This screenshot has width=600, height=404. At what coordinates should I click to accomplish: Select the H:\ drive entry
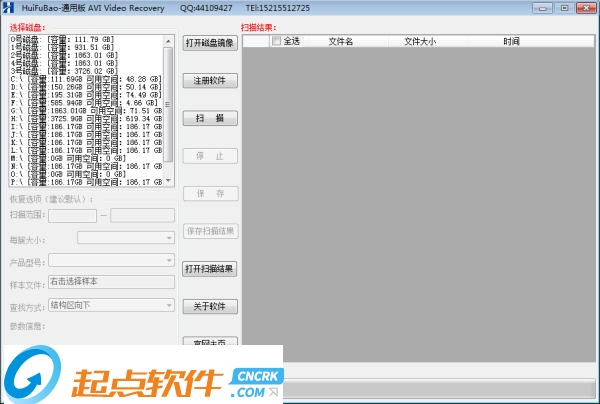[x=86, y=119]
